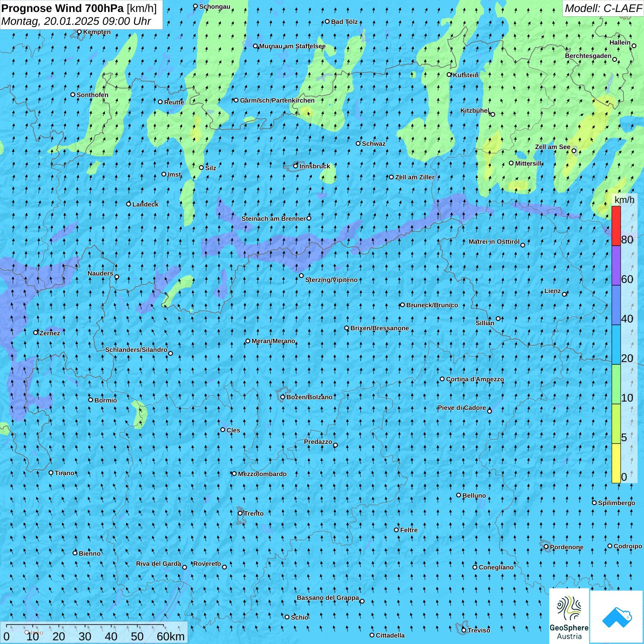Click the 'Landeck' label
The image size is (644, 644).
pyautogui.click(x=145, y=204)
